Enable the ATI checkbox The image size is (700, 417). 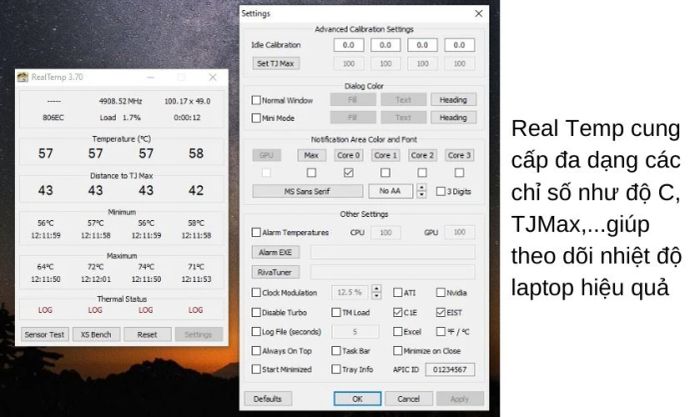[x=397, y=292]
